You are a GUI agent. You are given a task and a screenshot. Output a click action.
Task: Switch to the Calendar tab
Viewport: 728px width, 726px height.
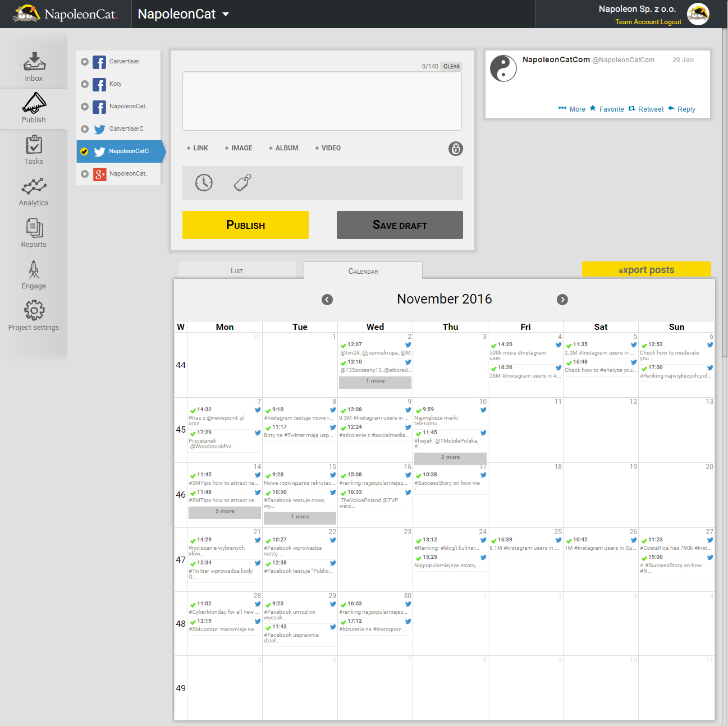tap(363, 271)
